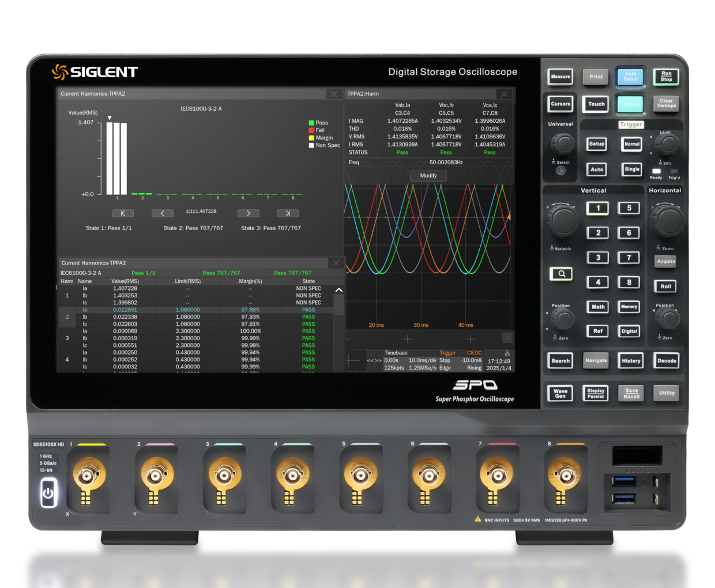The height and width of the screenshot is (588, 715).
Task: Collapse the harmonics table with the up chevron
Action: 339,290
